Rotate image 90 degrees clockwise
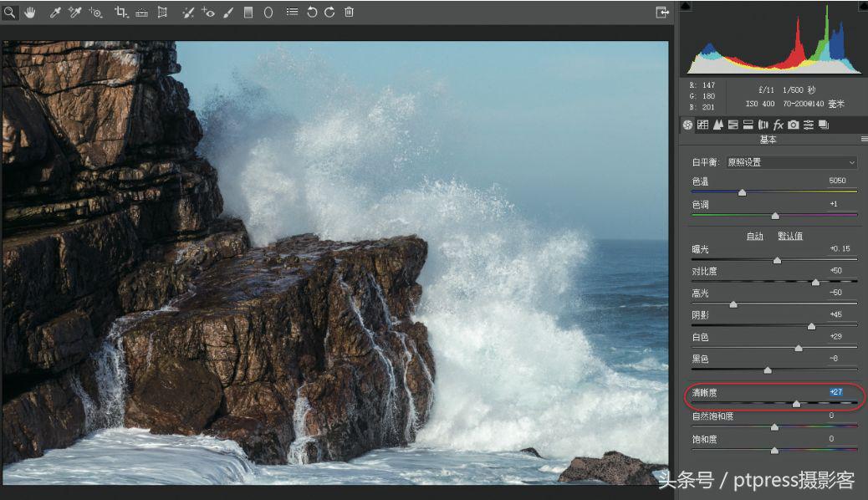Image resolution: width=868 pixels, height=500 pixels. [x=329, y=13]
